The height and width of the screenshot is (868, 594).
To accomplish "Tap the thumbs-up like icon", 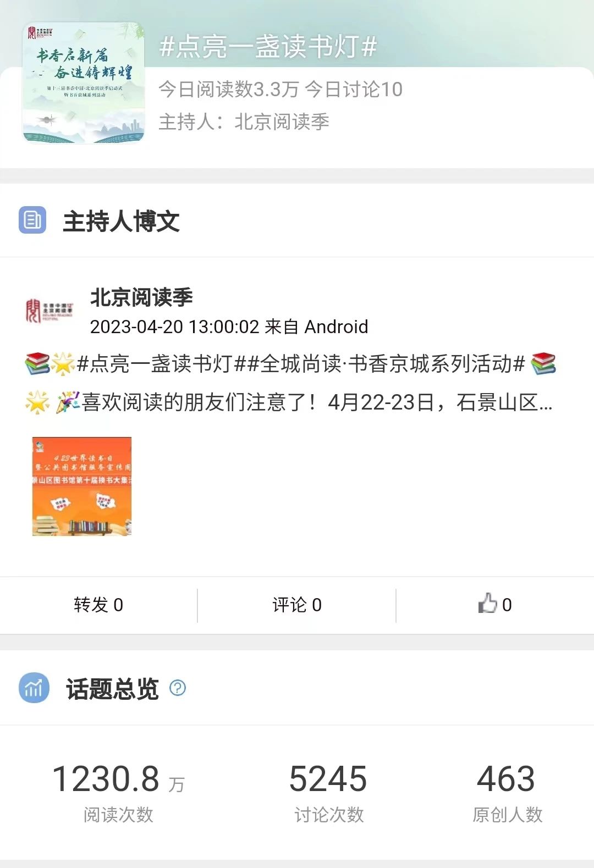I will pos(487,604).
